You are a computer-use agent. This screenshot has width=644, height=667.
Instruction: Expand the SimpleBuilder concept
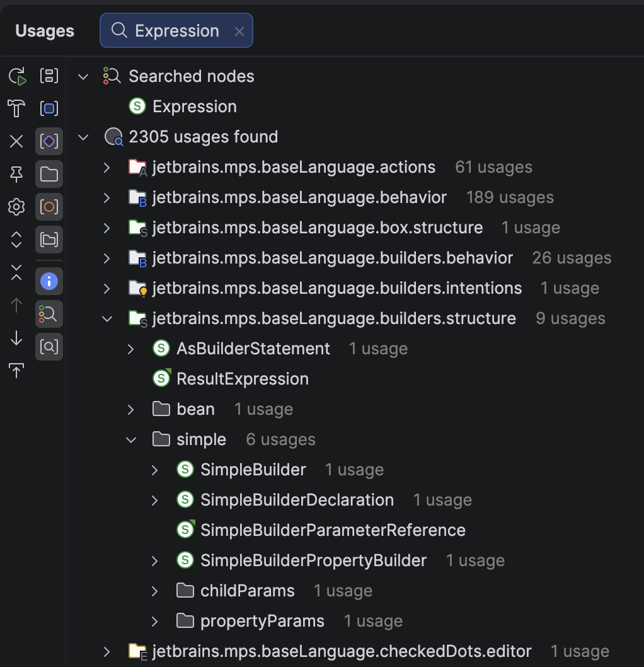point(155,470)
